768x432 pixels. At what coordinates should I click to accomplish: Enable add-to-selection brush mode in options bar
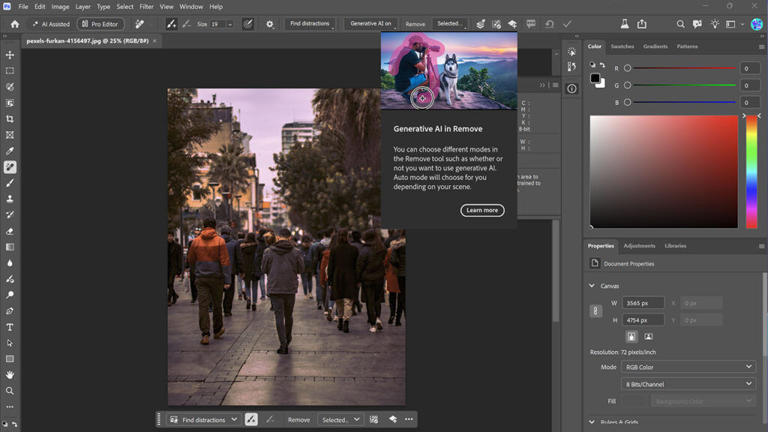(x=171, y=24)
